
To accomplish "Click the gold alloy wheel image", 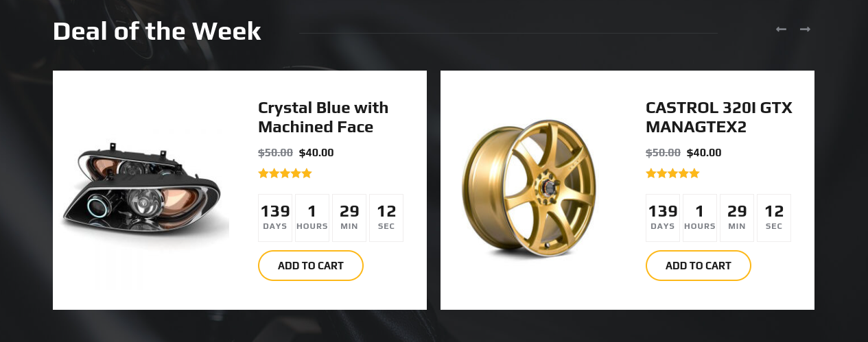I will click(527, 190).
